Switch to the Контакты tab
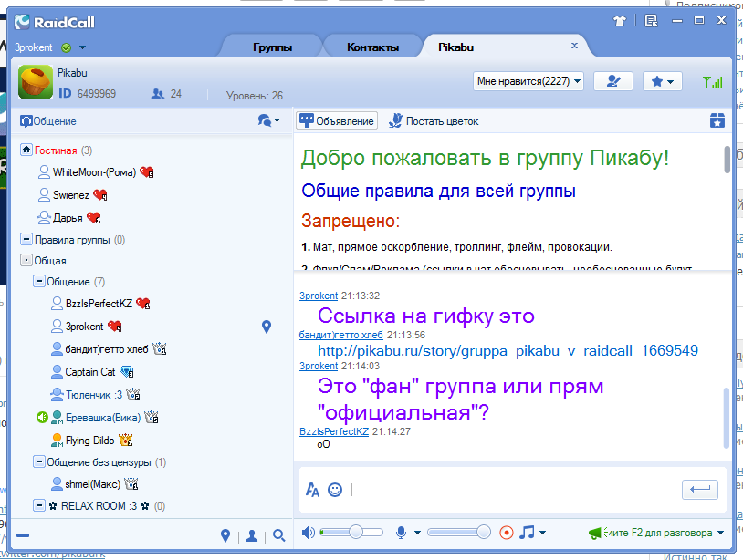743x560 pixels. (x=373, y=47)
